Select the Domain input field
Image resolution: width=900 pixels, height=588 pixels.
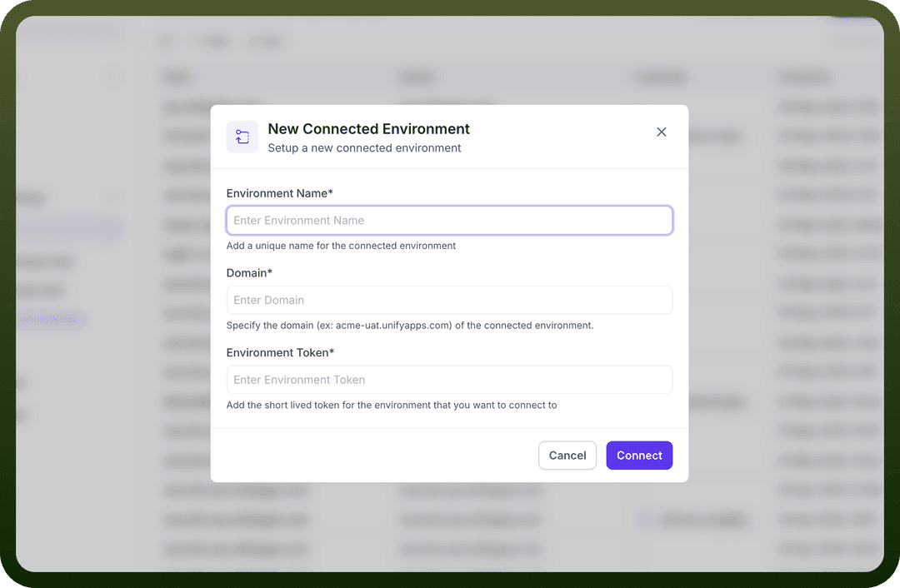pos(449,300)
